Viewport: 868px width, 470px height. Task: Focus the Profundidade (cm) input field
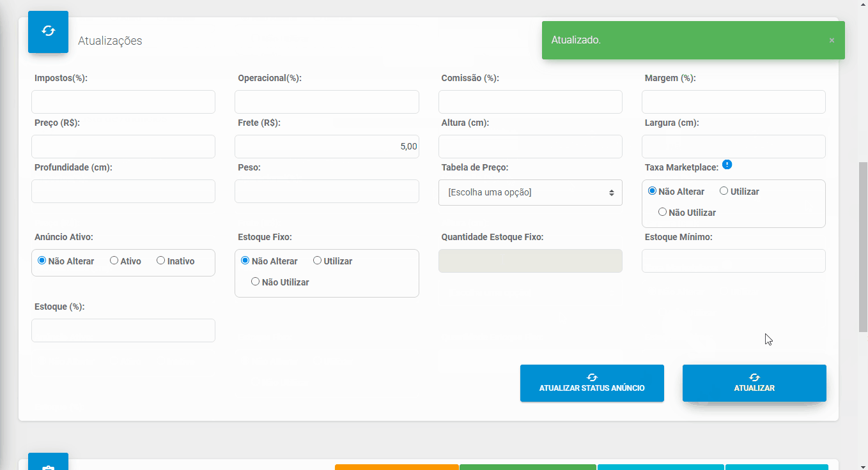point(123,191)
